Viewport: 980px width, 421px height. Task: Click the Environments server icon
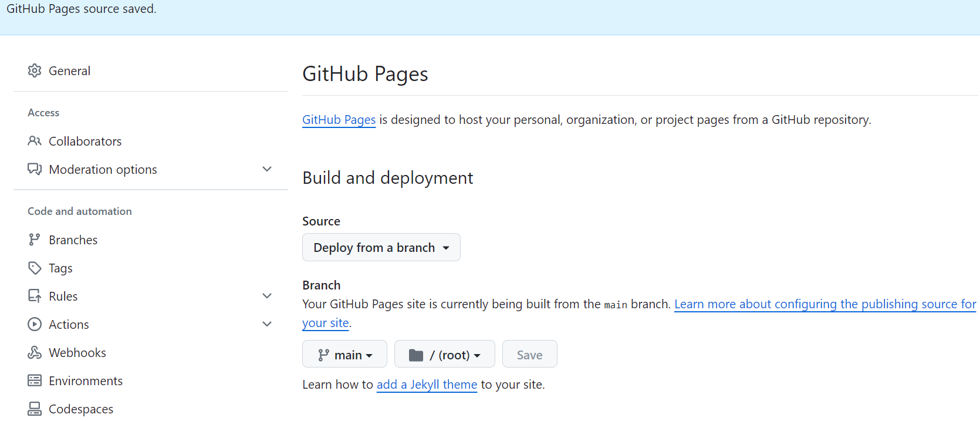point(35,380)
